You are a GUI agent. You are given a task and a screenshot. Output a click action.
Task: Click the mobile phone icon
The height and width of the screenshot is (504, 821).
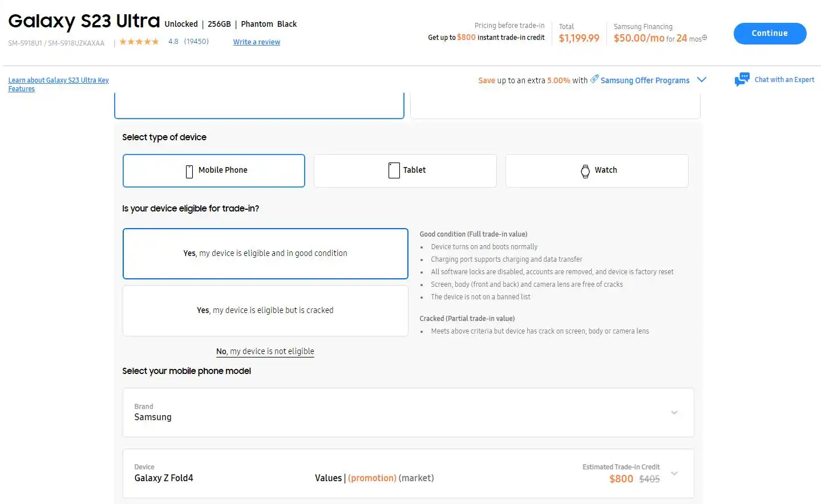pos(189,171)
